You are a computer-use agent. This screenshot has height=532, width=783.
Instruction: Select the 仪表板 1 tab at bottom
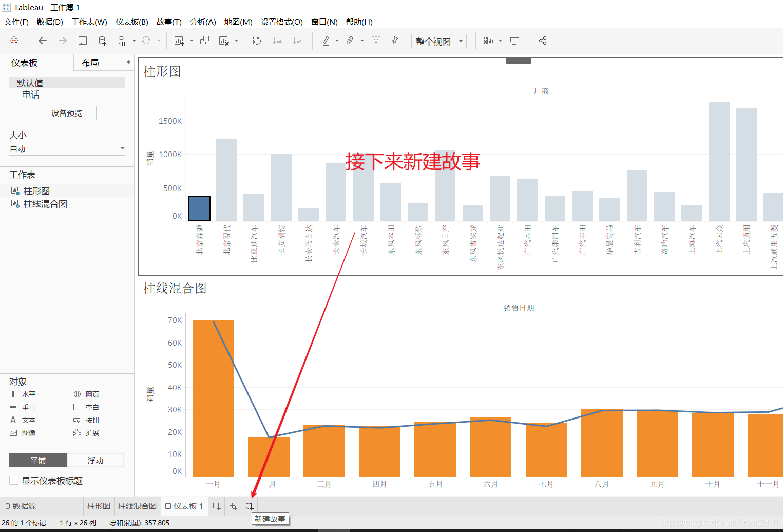click(x=184, y=506)
